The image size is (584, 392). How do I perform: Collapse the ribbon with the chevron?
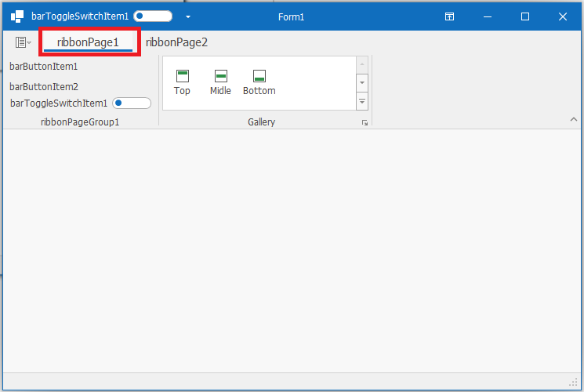pyautogui.click(x=574, y=119)
